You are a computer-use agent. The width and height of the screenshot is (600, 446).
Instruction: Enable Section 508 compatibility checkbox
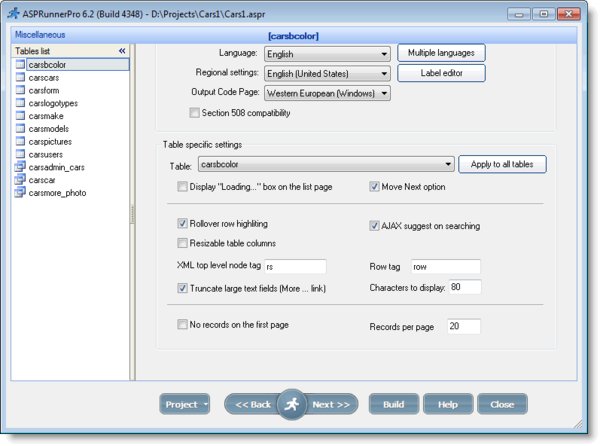[194, 112]
